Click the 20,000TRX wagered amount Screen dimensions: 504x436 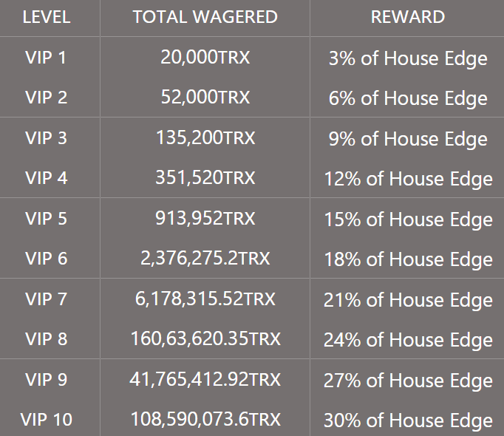point(205,58)
